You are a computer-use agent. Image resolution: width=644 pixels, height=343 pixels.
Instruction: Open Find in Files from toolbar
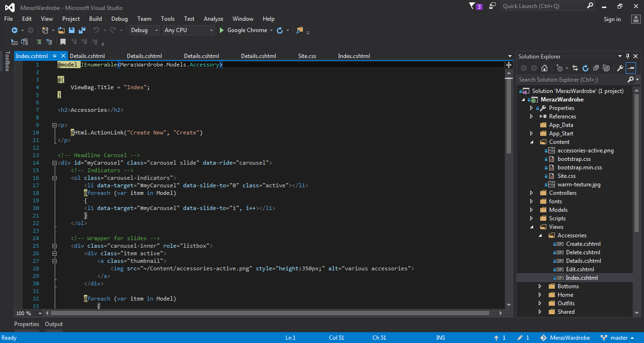click(300, 30)
